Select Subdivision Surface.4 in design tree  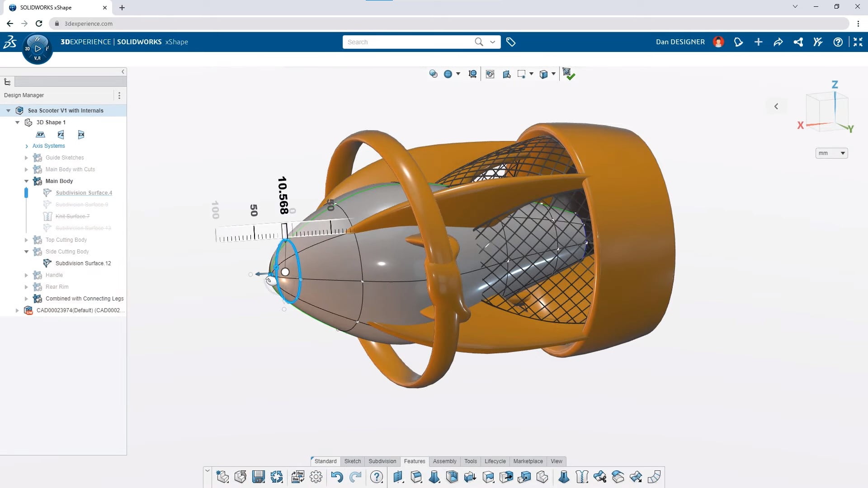pos(84,192)
